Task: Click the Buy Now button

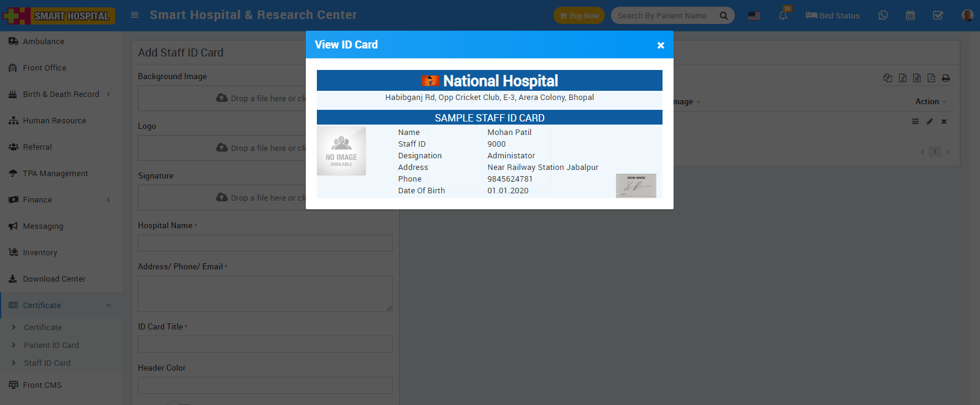Action: [x=579, y=15]
